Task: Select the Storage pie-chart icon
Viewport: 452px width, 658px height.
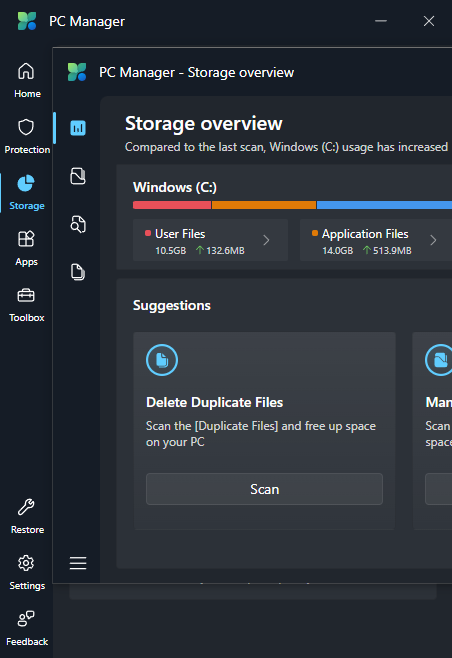Action: pyautogui.click(x=26, y=183)
